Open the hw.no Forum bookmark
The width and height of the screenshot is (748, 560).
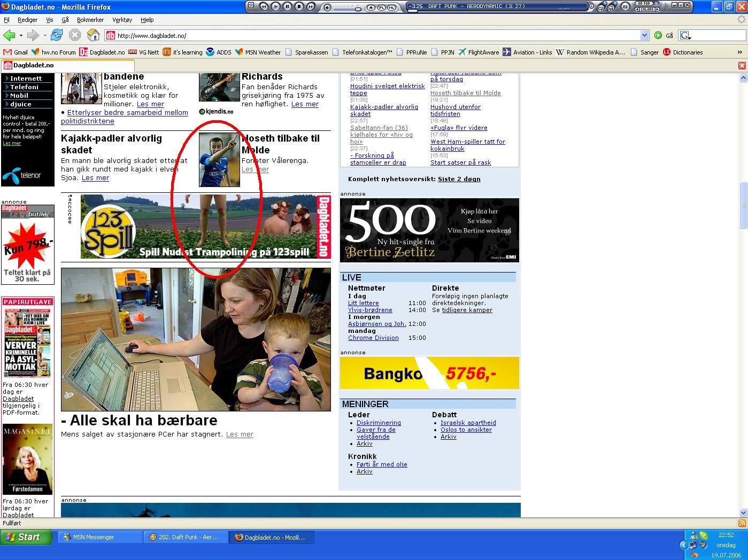[x=53, y=52]
